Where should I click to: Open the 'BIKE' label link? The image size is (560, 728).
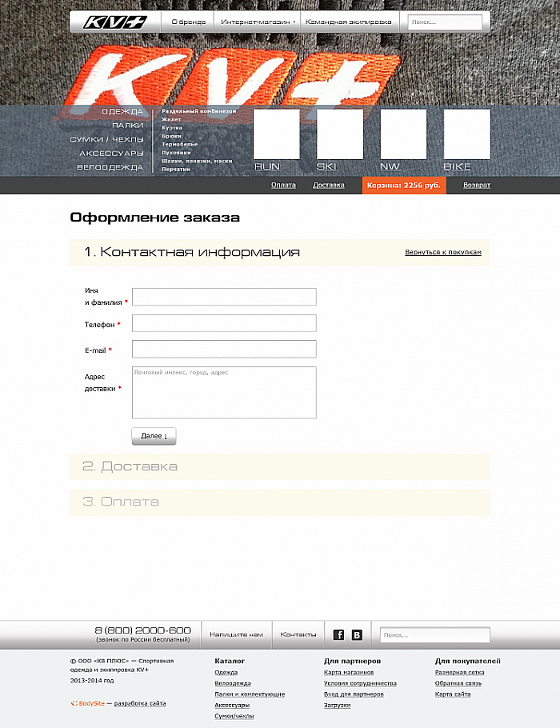(x=457, y=166)
